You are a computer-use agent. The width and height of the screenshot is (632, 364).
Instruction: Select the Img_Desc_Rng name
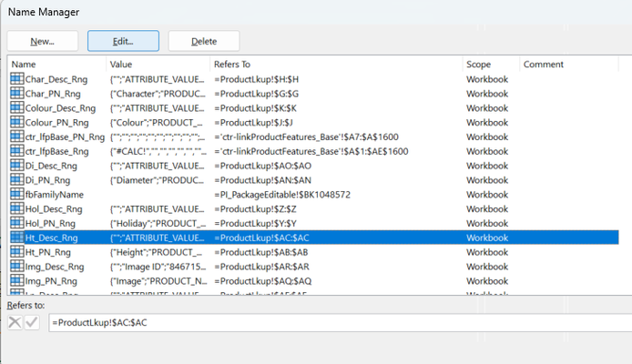point(55,267)
